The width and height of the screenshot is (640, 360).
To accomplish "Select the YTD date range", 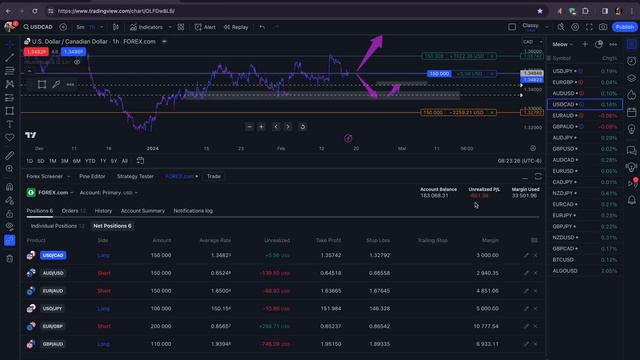I will click(90, 161).
